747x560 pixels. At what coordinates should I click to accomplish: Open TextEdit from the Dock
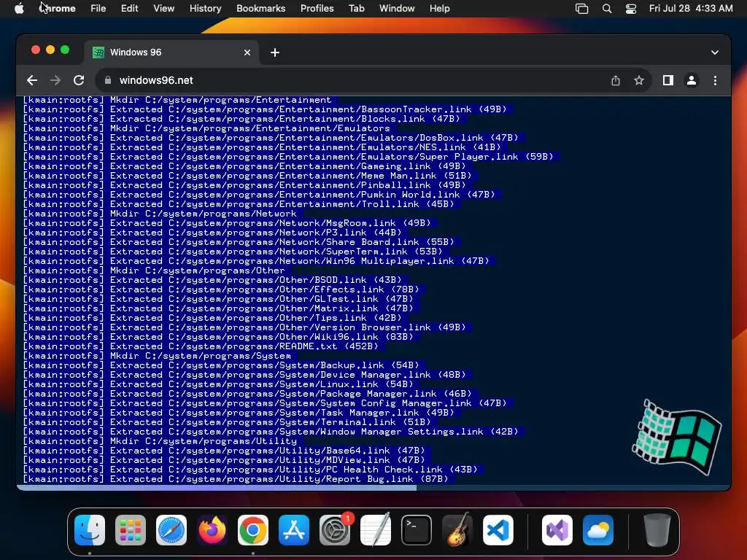(376, 530)
